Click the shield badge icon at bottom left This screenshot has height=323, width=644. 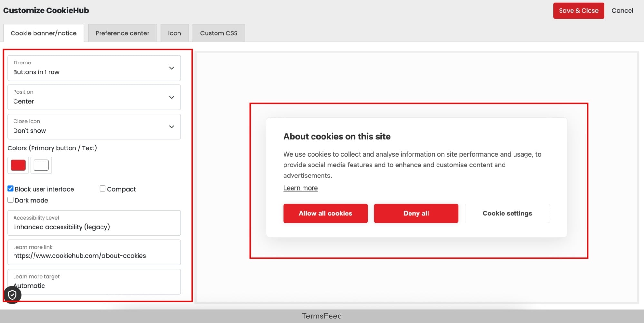(x=12, y=295)
